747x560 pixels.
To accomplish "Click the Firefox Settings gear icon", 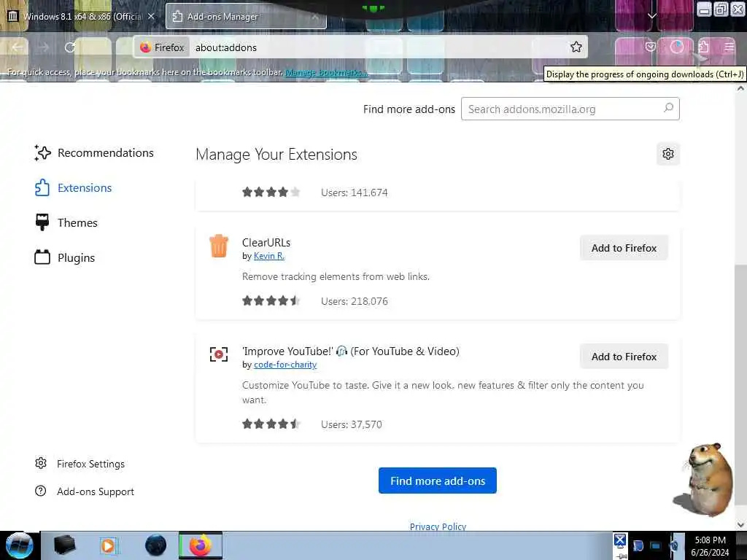I will click(41, 463).
